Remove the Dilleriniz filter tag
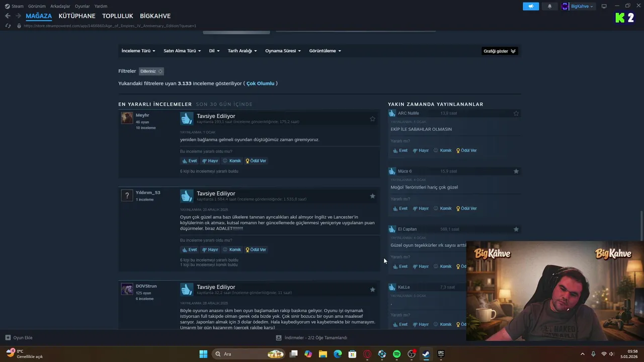Viewport: 644px width, 362px height. coord(160,71)
